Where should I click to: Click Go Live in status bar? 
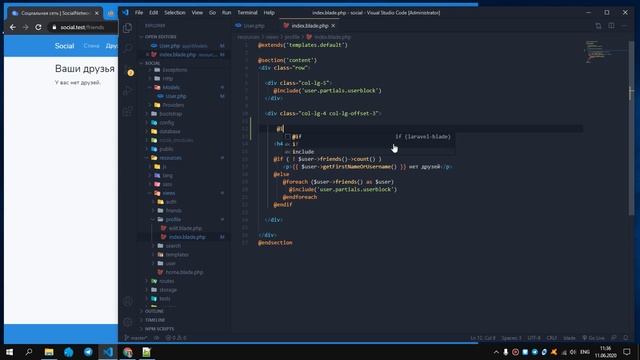pos(593,338)
